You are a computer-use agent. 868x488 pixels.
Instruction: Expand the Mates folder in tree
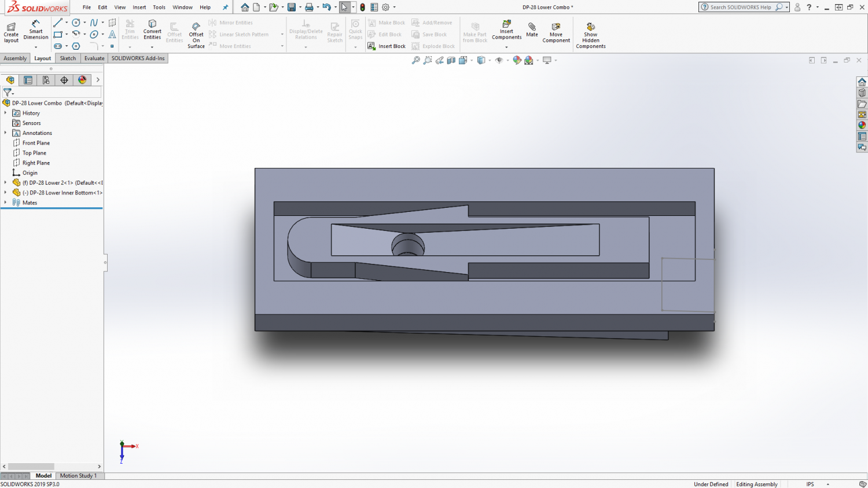point(5,203)
